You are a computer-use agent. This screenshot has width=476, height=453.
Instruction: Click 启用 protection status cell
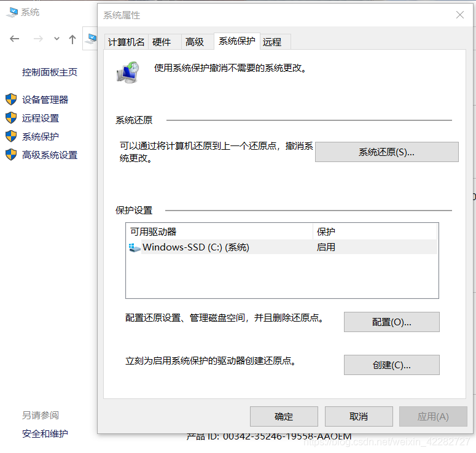tap(326, 247)
